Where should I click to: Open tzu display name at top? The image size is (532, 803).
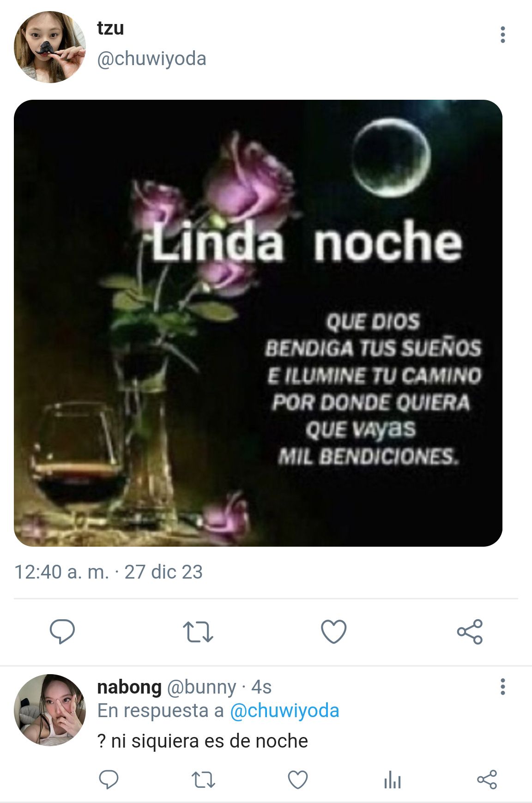point(110,28)
